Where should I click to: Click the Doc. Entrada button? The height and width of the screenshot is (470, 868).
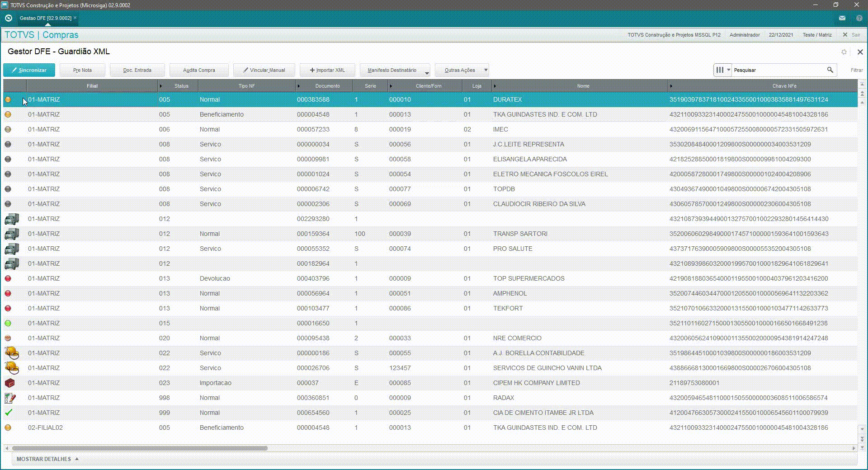point(137,70)
